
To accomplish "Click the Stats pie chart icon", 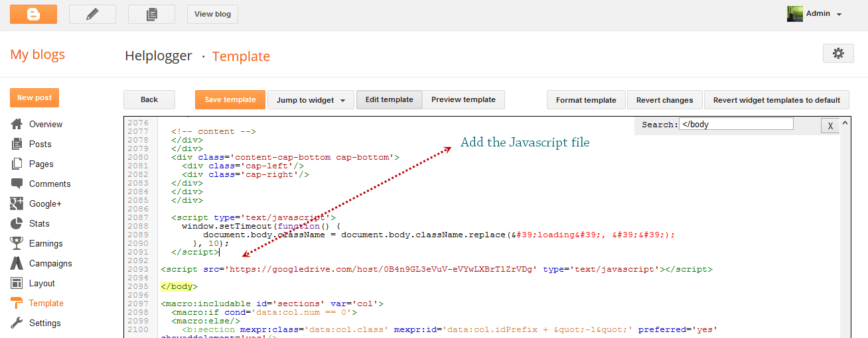I will pos(17,223).
